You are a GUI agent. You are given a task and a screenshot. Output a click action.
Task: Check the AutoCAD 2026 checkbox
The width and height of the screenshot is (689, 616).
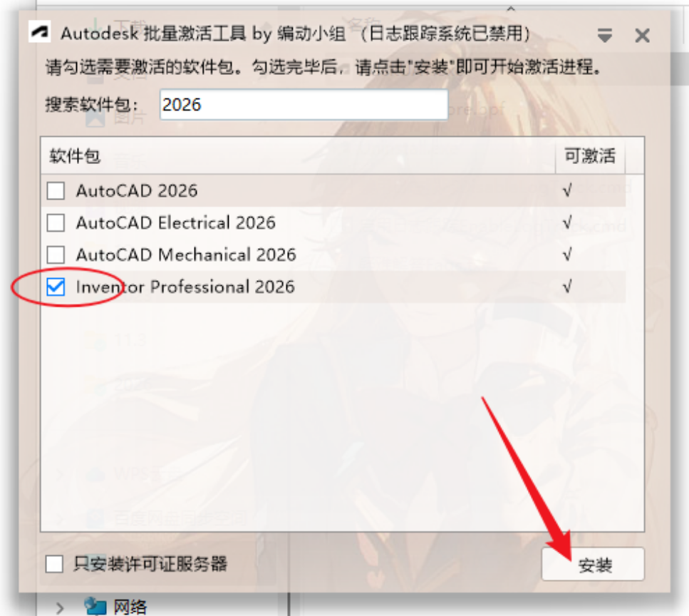[56, 191]
